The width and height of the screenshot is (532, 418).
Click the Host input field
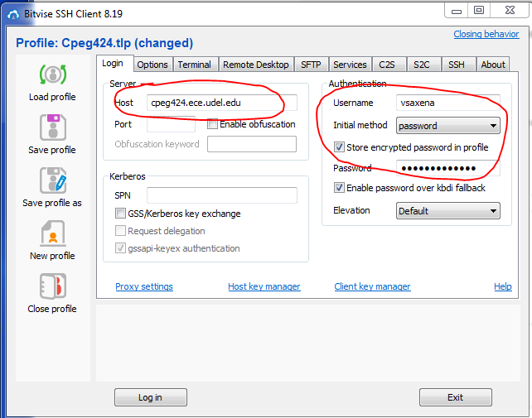coord(212,103)
